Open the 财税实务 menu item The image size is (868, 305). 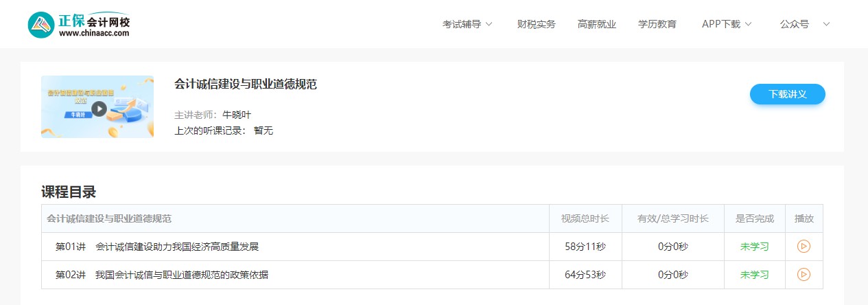coord(536,24)
